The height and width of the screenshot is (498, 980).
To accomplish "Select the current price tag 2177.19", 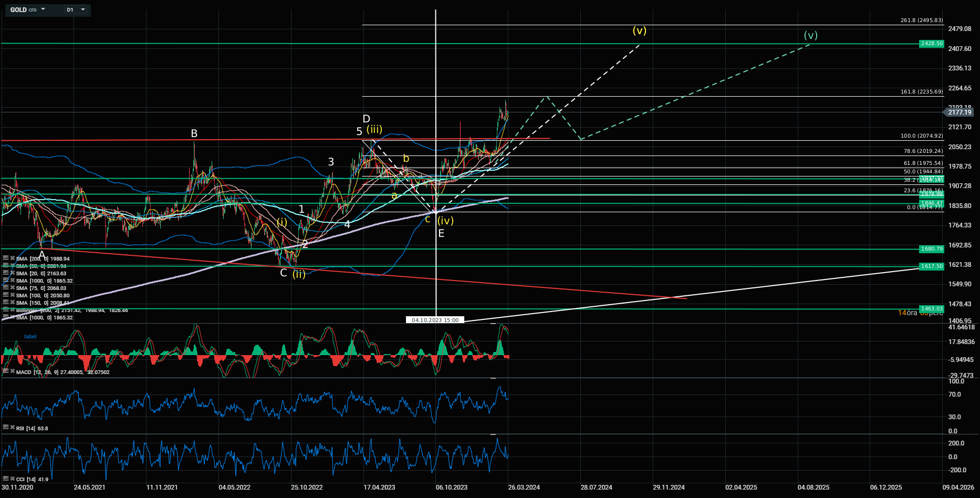I will click(960, 112).
